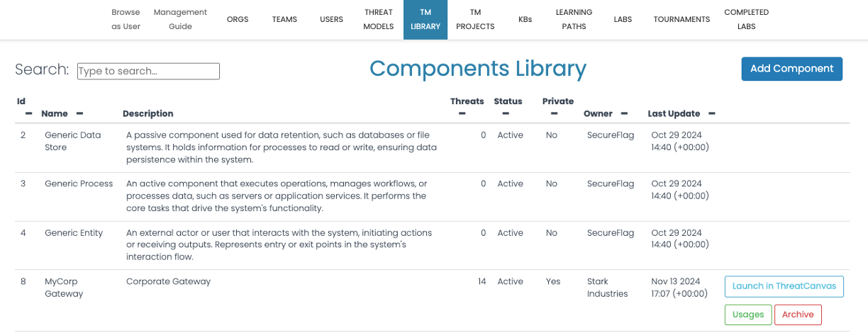
Task: Open the Management Guide link
Action: pyautogui.click(x=180, y=20)
